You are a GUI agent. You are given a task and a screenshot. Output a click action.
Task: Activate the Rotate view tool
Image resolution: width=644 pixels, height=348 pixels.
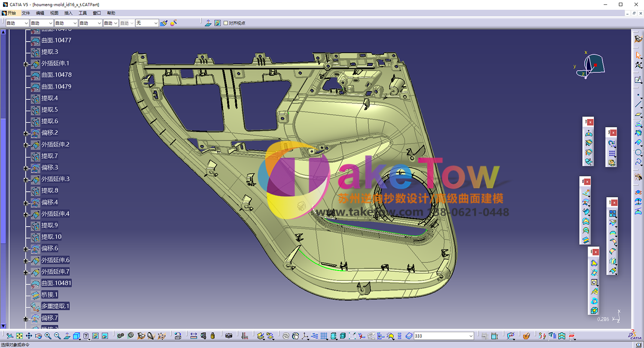(39, 336)
